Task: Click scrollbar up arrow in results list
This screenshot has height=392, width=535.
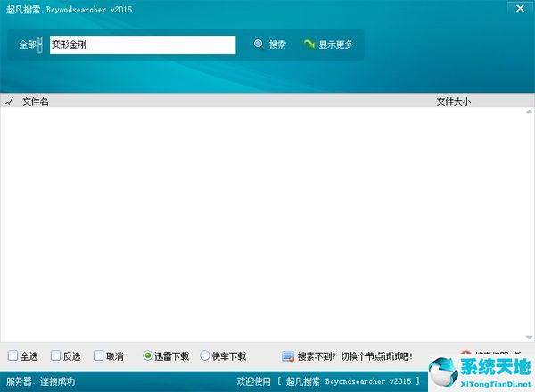Action: point(529,111)
